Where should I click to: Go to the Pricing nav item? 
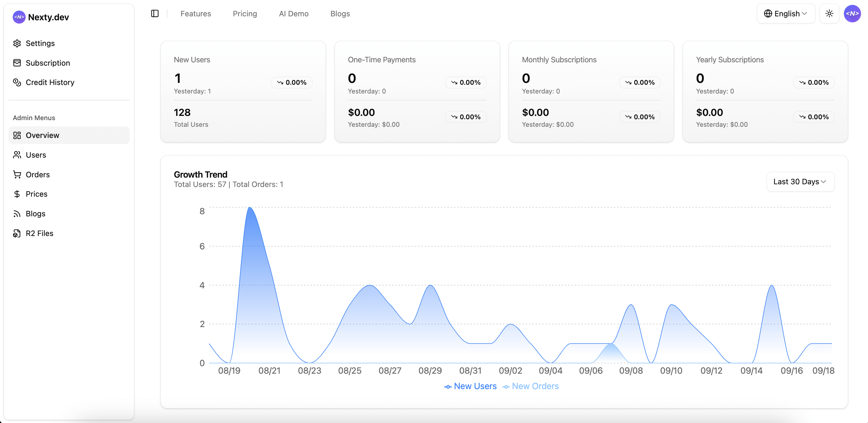point(245,14)
